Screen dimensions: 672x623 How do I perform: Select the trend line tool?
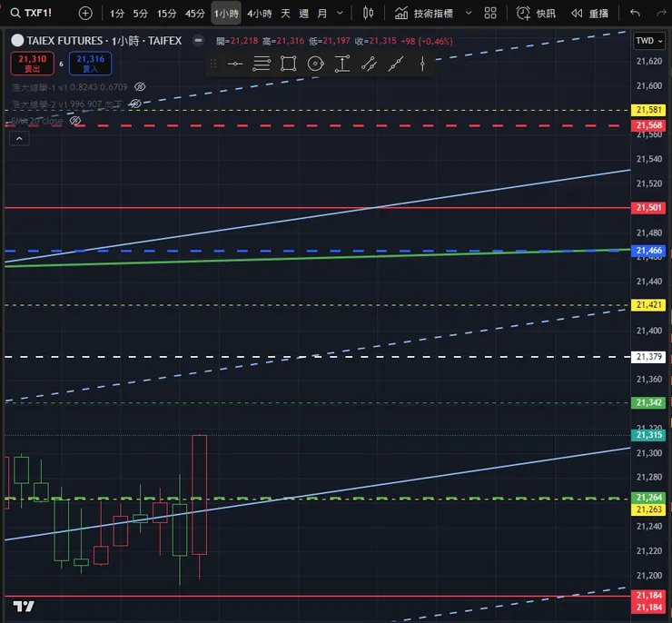(x=396, y=64)
